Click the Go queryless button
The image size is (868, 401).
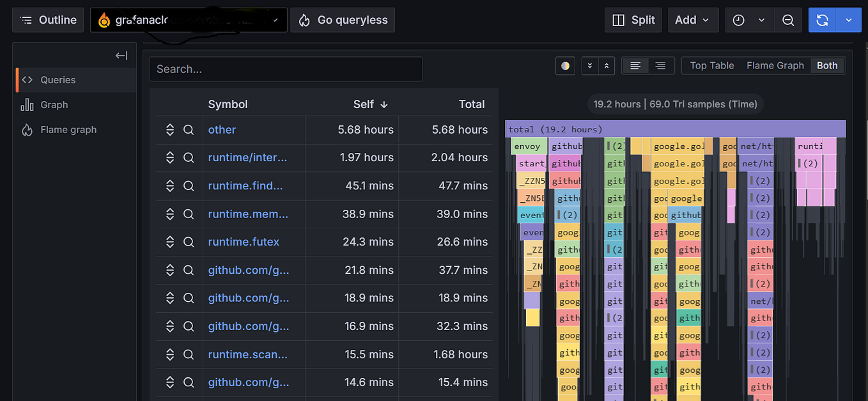tap(343, 20)
